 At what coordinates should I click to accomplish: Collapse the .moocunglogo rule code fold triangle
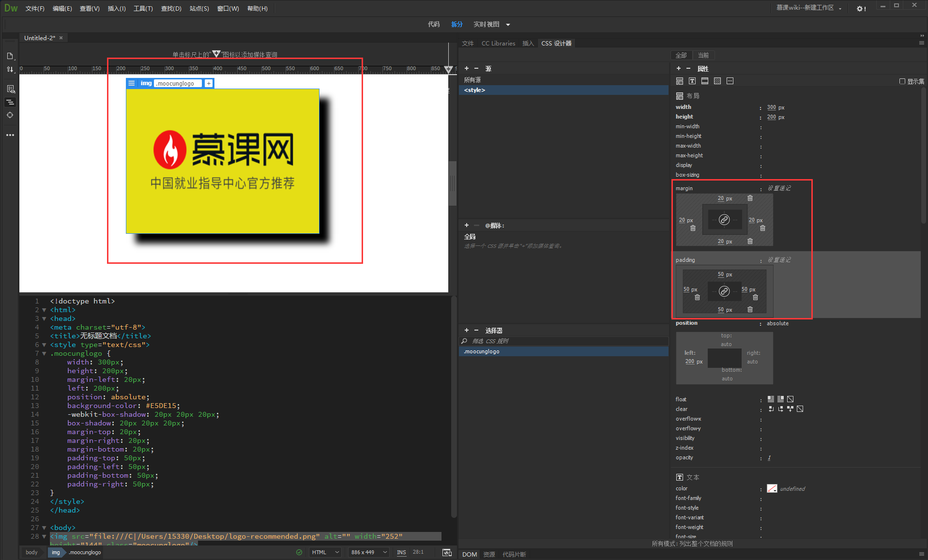pos(44,354)
